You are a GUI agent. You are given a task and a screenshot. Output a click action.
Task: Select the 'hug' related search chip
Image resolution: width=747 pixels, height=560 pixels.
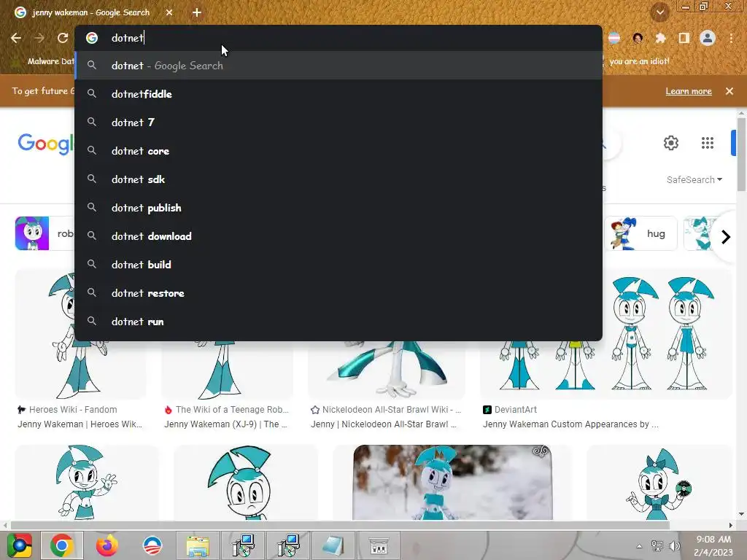pyautogui.click(x=641, y=233)
